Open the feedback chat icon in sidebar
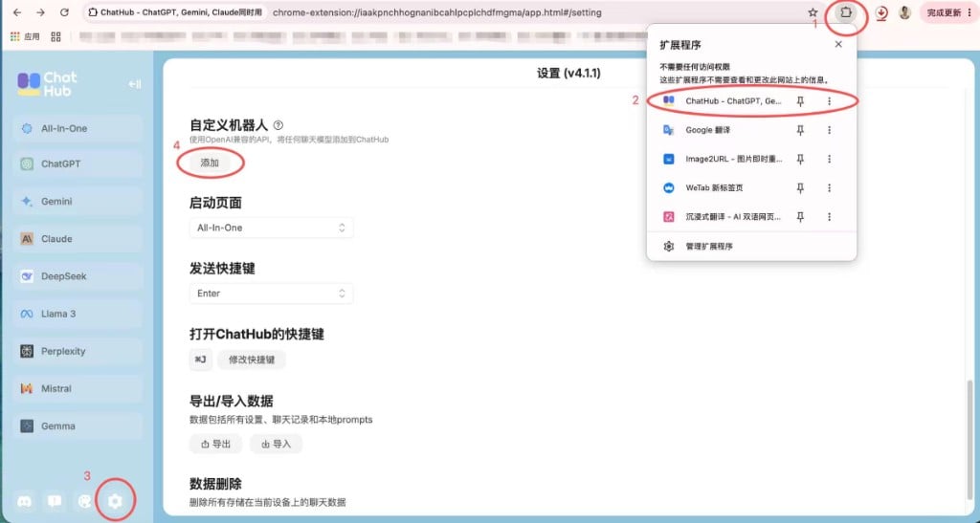Image resolution: width=980 pixels, height=523 pixels. [55, 501]
